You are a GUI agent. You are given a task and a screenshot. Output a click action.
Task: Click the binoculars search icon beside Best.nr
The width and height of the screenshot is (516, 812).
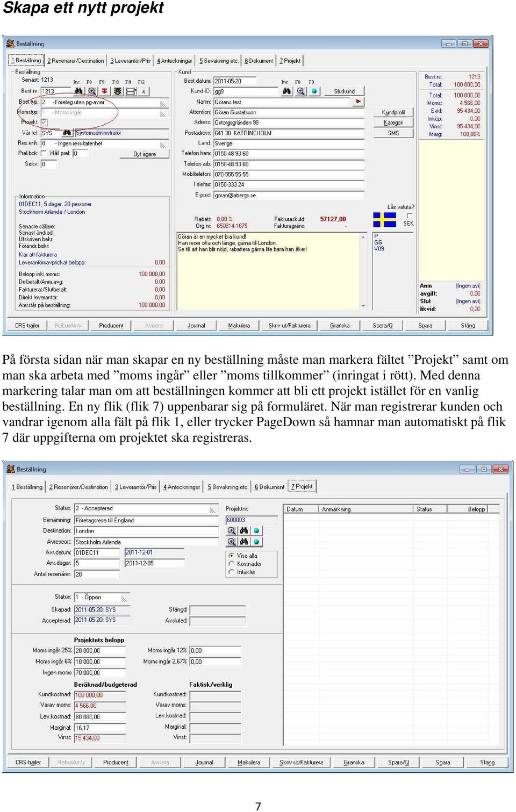(78, 91)
